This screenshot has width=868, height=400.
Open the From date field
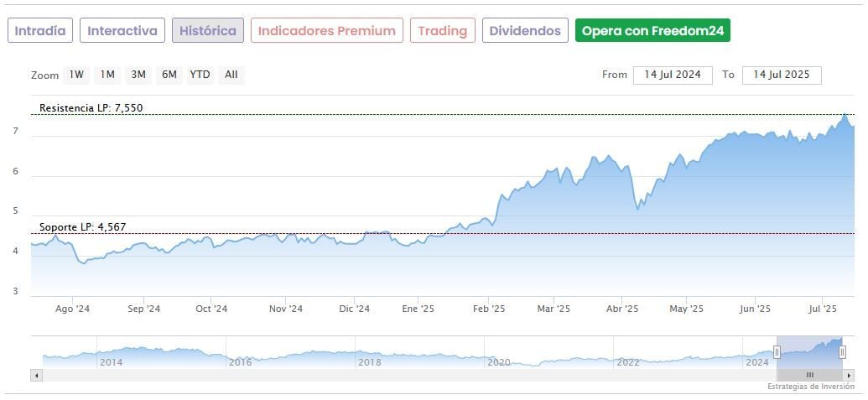(673, 75)
